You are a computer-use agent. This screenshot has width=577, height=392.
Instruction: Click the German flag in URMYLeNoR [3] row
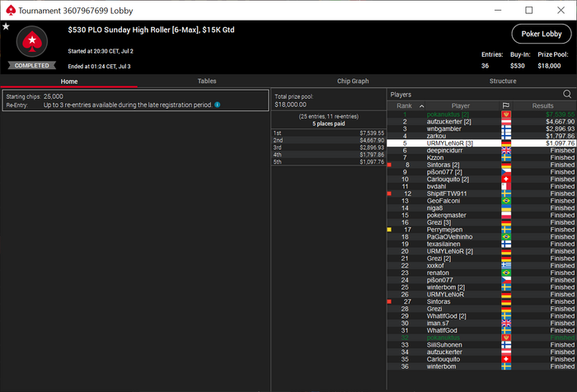506,143
